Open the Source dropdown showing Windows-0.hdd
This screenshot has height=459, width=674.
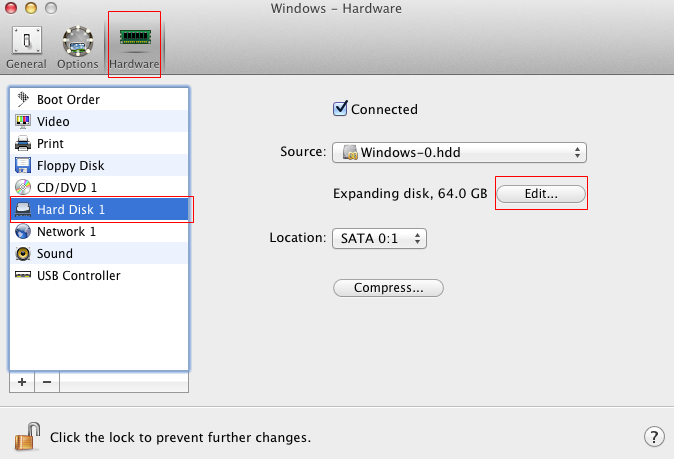[x=460, y=153]
